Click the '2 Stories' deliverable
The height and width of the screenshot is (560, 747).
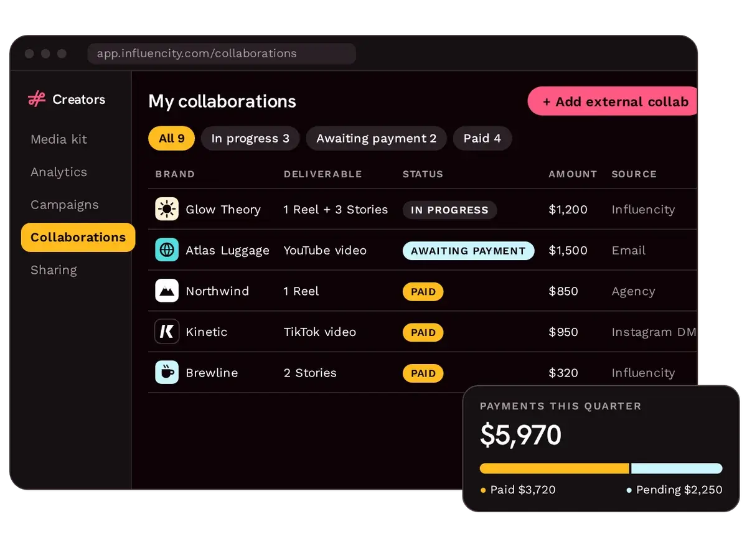pyautogui.click(x=310, y=373)
